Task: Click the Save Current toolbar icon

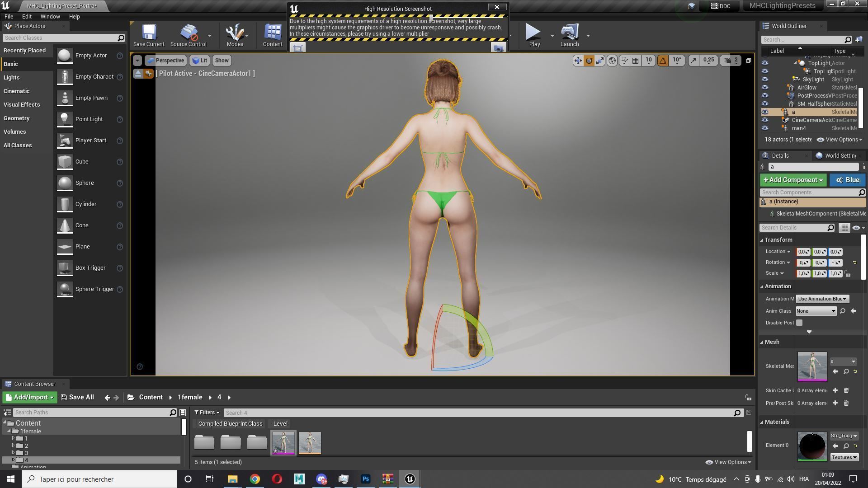Action: tap(149, 35)
